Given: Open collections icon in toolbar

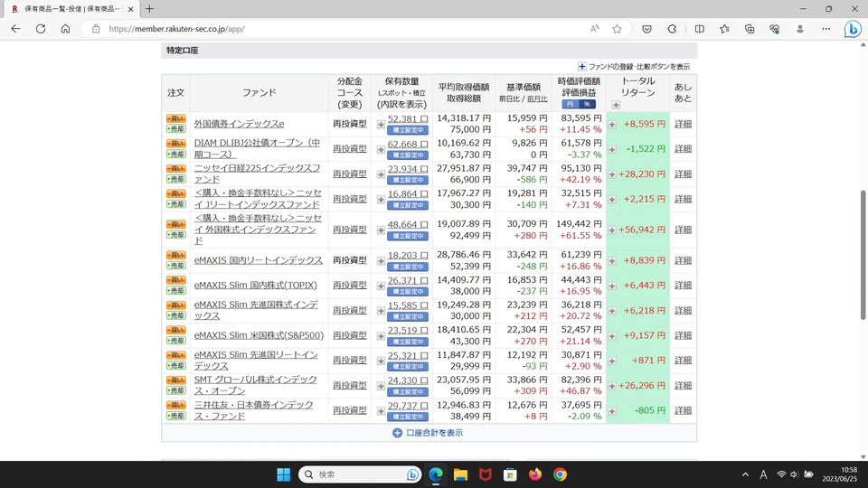Looking at the screenshot, I should (x=750, y=29).
